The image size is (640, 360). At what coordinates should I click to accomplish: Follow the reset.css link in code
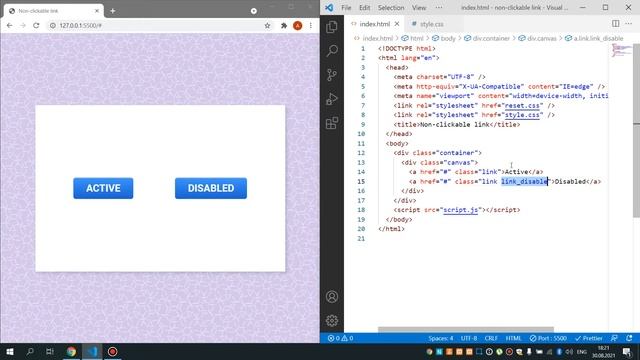[x=522, y=106]
